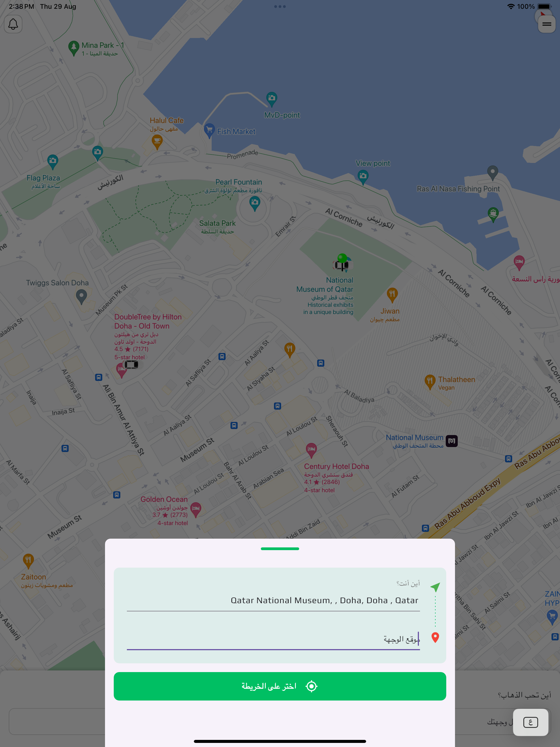Tap the bus stop icon near Al Aaliya St
The height and width of the screenshot is (747, 560).
click(x=222, y=357)
